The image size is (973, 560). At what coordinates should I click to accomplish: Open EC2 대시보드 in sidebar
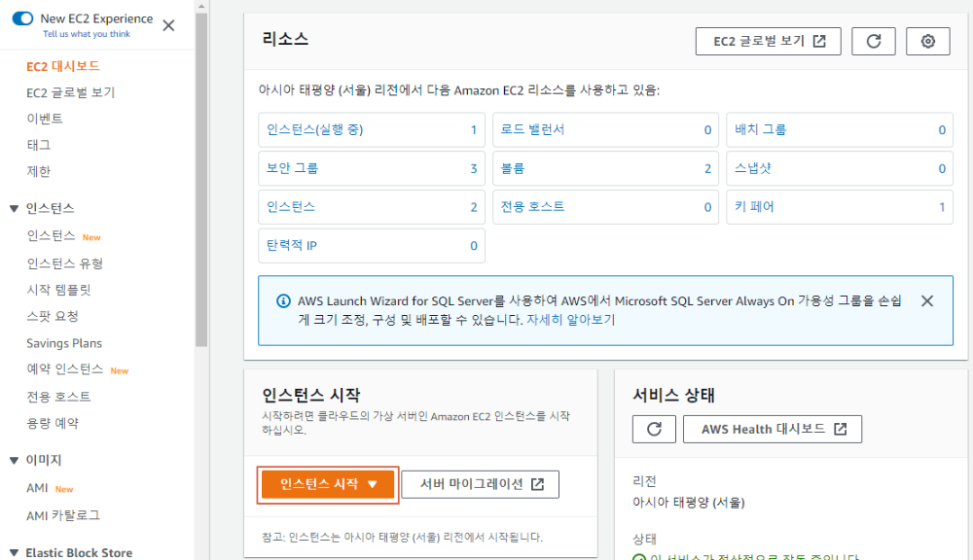tap(62, 66)
